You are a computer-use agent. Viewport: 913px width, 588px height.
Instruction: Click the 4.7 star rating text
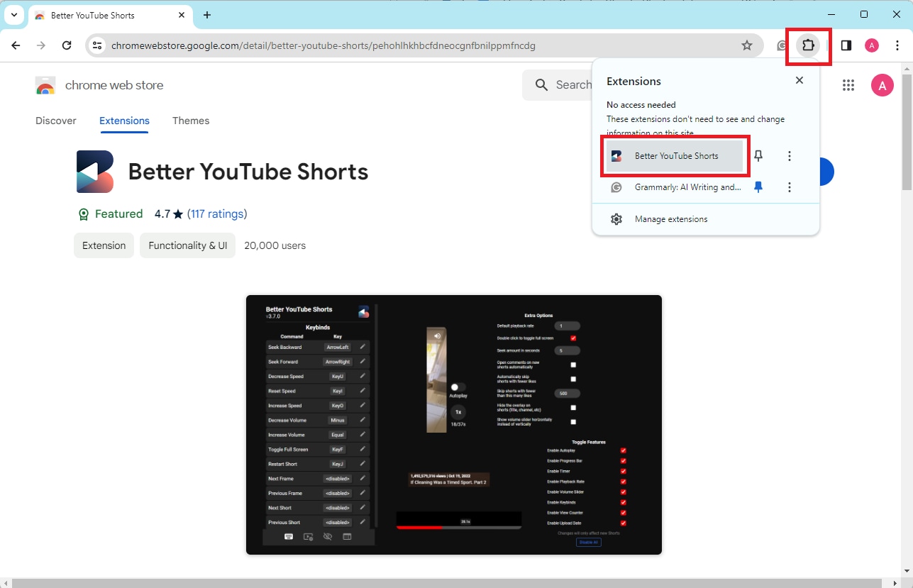coord(169,214)
